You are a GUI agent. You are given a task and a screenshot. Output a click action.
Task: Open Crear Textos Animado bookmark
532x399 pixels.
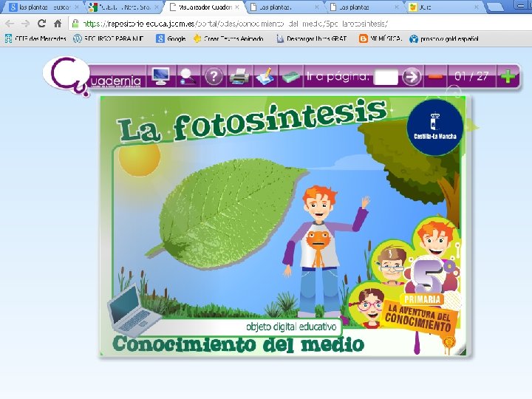(228, 38)
